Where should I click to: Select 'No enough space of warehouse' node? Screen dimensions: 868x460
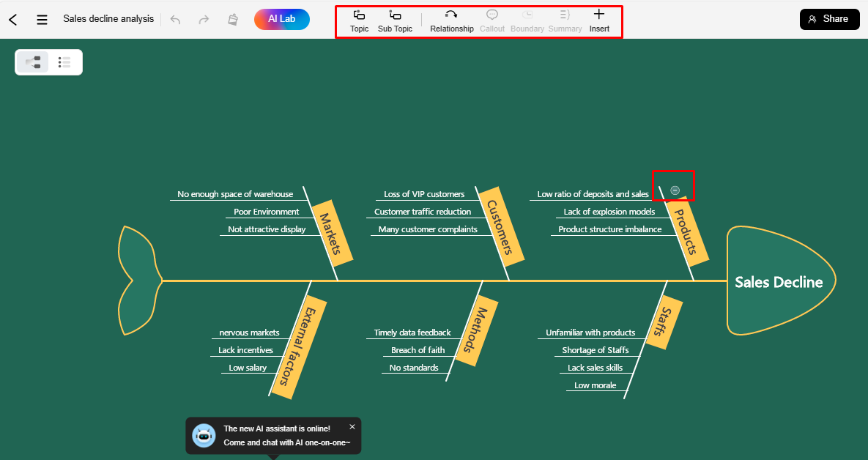[235, 194]
